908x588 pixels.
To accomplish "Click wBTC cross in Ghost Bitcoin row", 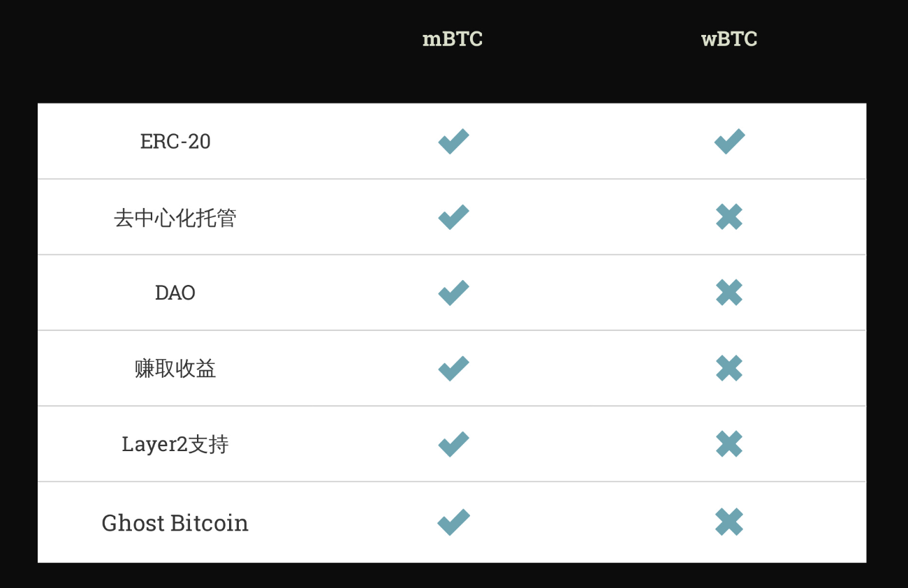I will pyautogui.click(x=729, y=522).
